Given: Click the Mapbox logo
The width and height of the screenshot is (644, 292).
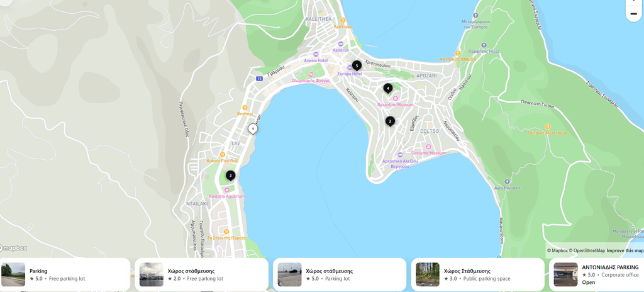Looking at the screenshot, I should [x=14, y=248].
